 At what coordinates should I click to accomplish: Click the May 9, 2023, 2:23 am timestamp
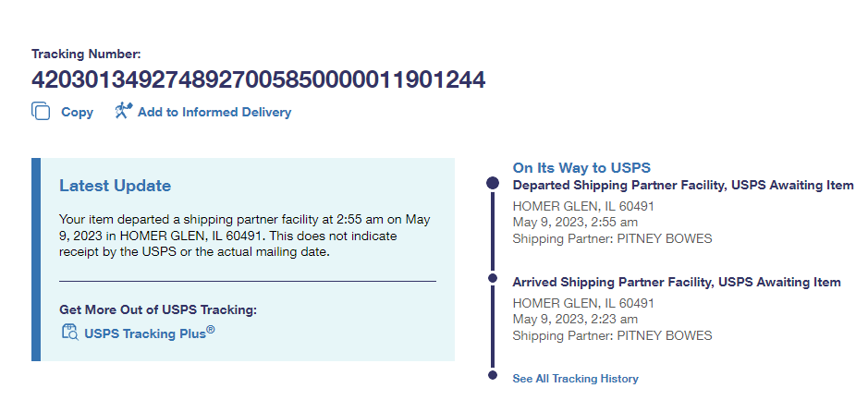coord(574,319)
